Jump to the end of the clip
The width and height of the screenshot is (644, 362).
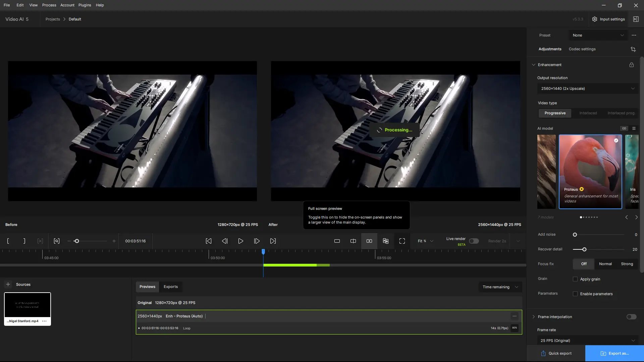(273, 241)
